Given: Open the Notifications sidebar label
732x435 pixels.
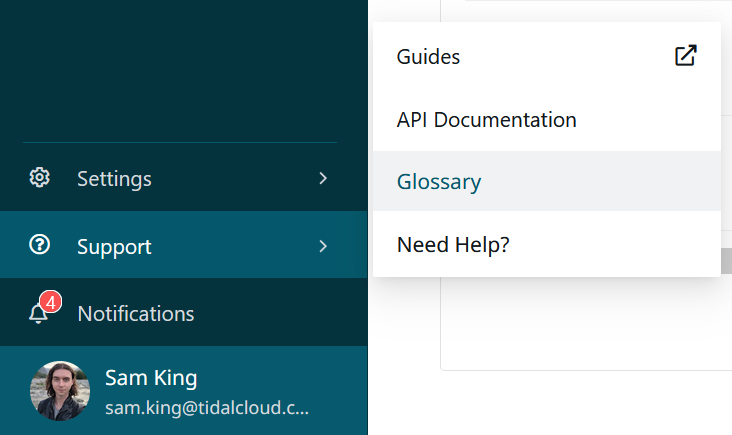Looking at the screenshot, I should (x=135, y=314).
